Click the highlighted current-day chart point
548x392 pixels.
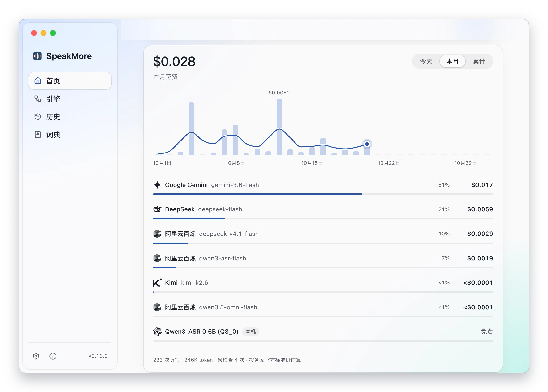[x=367, y=144]
